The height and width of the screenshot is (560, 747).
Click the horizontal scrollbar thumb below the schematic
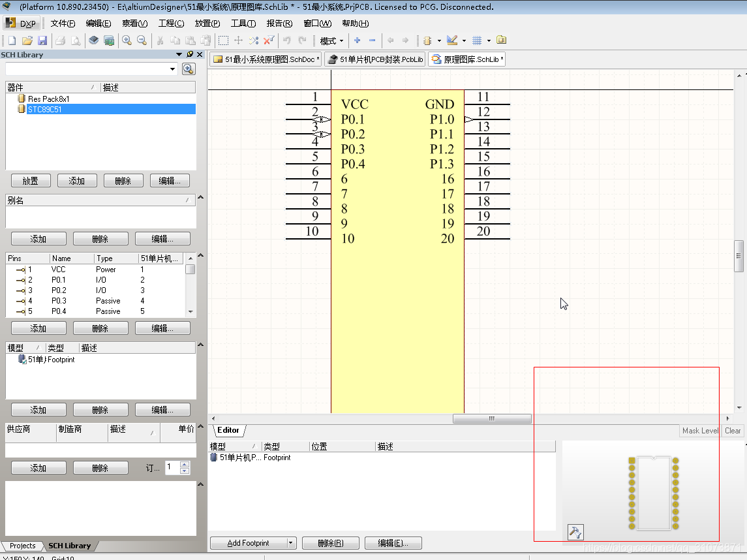[491, 418]
